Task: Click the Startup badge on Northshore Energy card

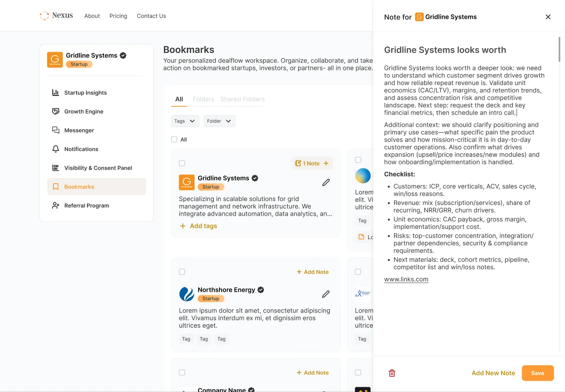Action: click(211, 299)
